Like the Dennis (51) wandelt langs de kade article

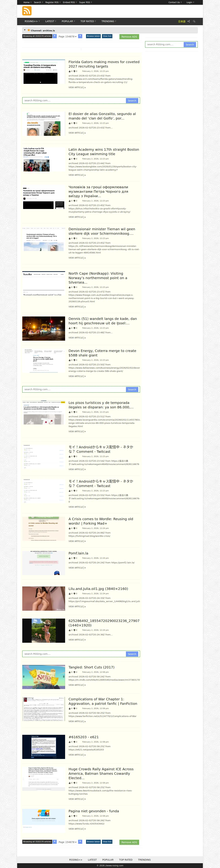(x=70, y=328)
